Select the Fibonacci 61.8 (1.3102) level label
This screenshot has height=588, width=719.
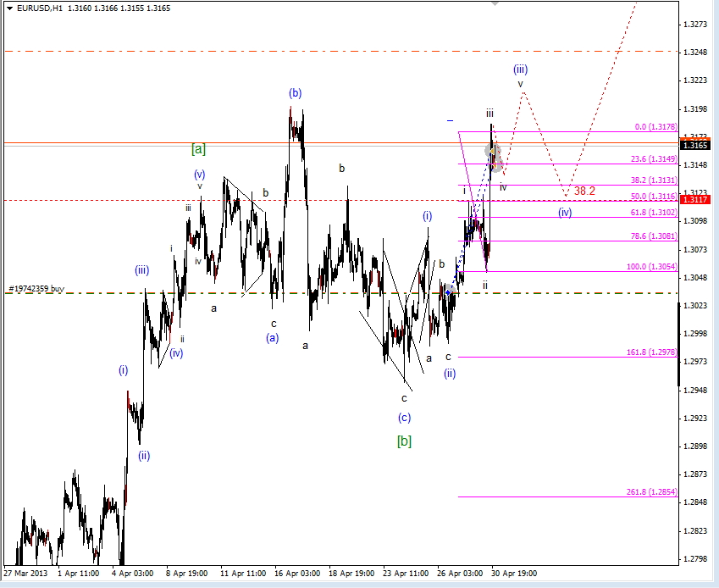click(654, 213)
